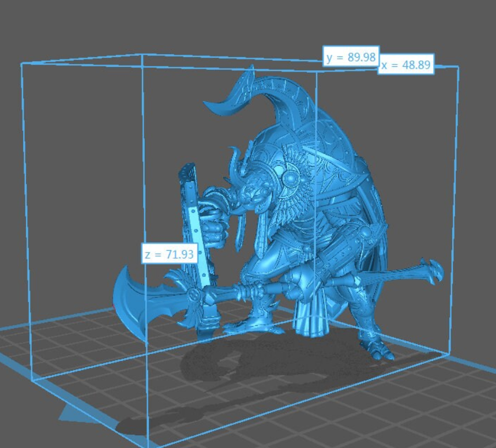Click the x = 48.89 dimension label

click(405, 65)
